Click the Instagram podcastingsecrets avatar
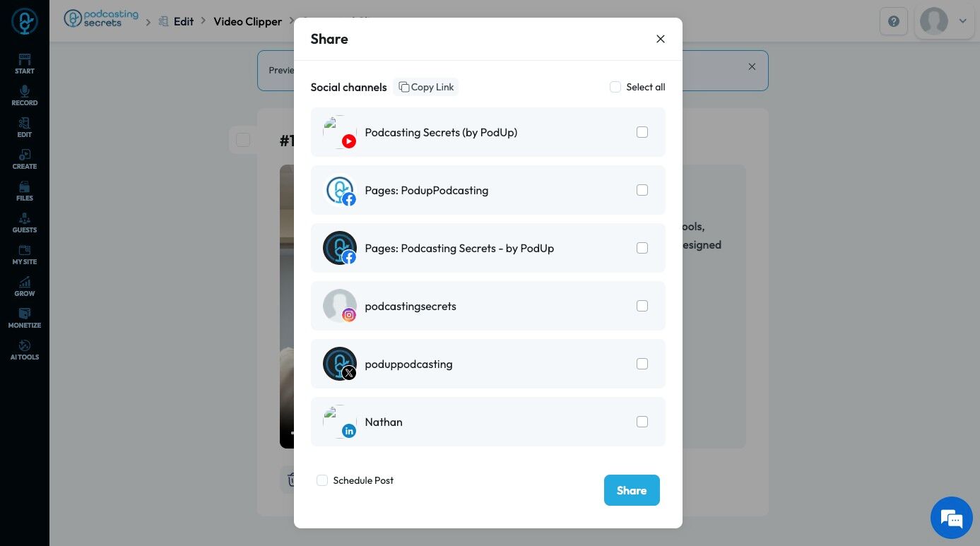Screen dimensions: 980x546 click(x=340, y=306)
